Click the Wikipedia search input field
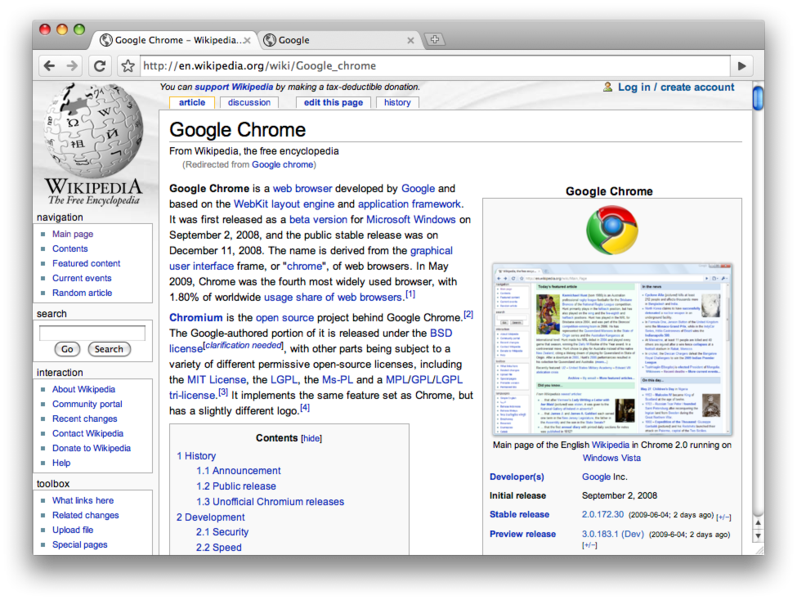This screenshot has height=600, width=797. coord(92,331)
